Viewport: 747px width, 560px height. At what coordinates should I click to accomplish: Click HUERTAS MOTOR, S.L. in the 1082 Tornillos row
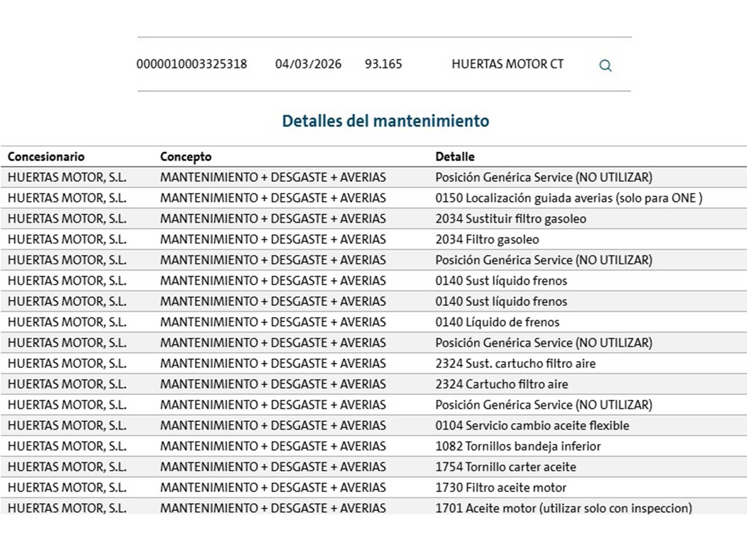[67, 446]
